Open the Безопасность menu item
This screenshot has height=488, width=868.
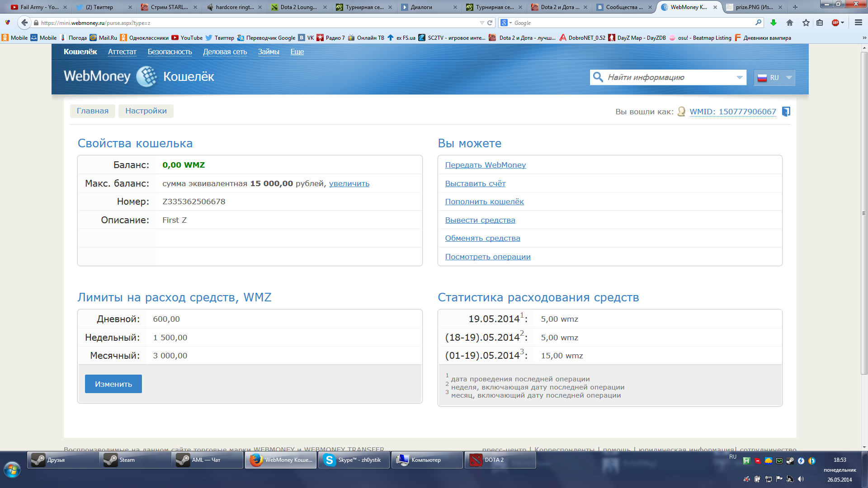[x=170, y=52]
